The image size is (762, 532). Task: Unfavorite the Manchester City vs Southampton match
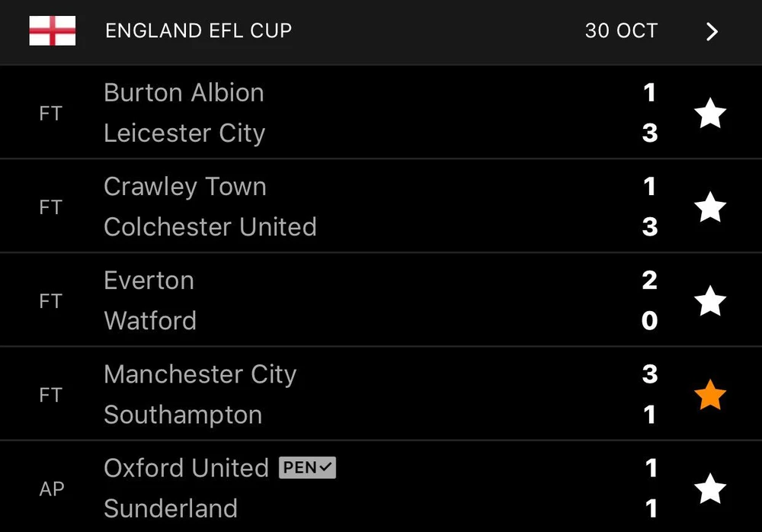click(x=710, y=396)
